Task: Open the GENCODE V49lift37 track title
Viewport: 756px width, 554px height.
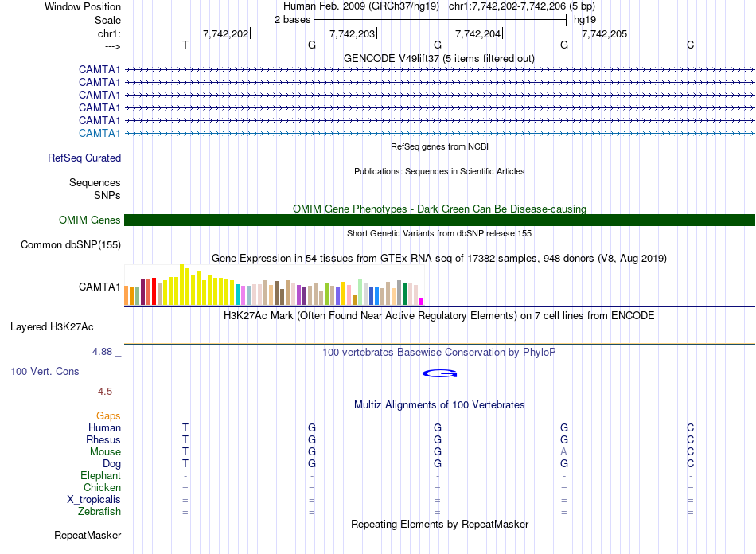Action: pos(439,58)
